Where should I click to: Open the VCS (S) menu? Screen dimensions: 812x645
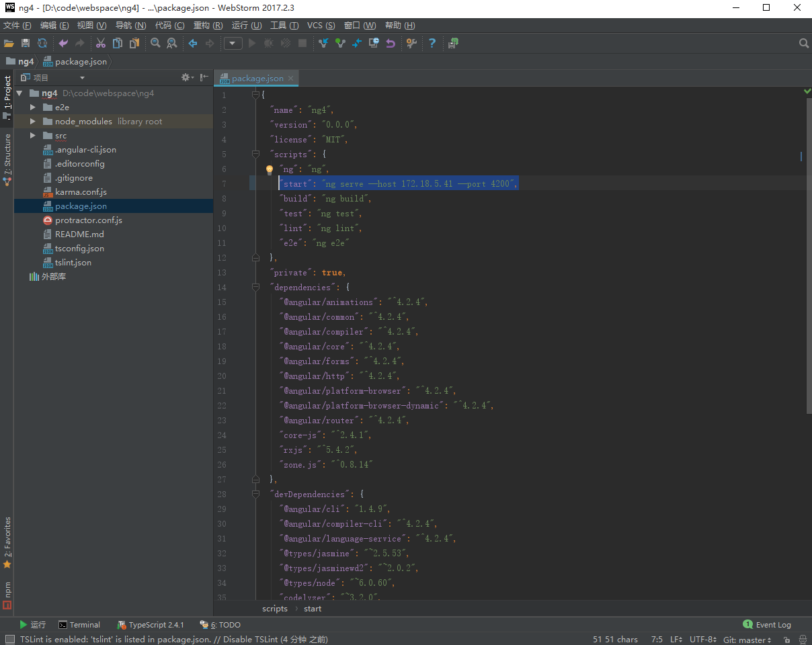coord(321,26)
